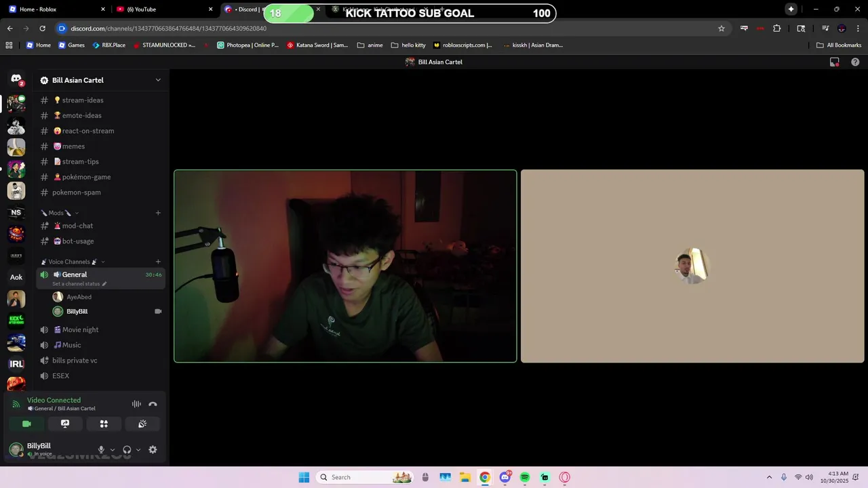This screenshot has height=488, width=868.
Task: Select the General voice channel
Action: (x=100, y=278)
